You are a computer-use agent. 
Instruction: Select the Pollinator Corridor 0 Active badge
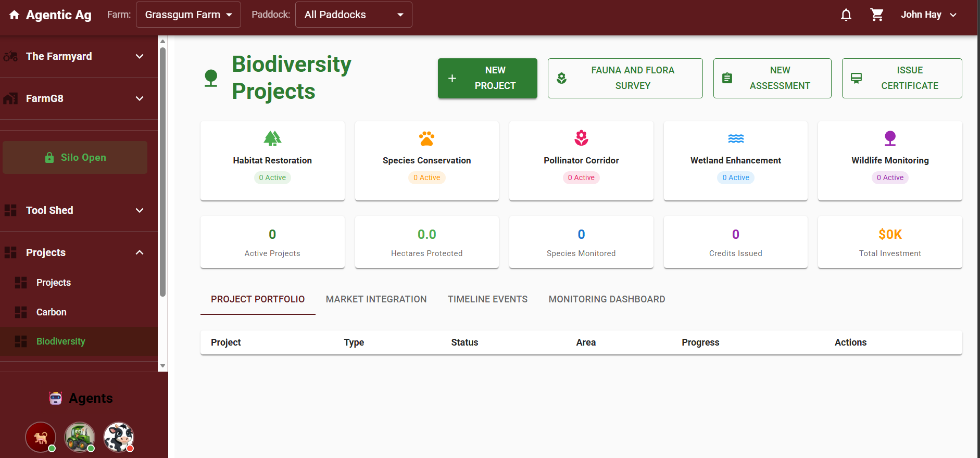(581, 177)
